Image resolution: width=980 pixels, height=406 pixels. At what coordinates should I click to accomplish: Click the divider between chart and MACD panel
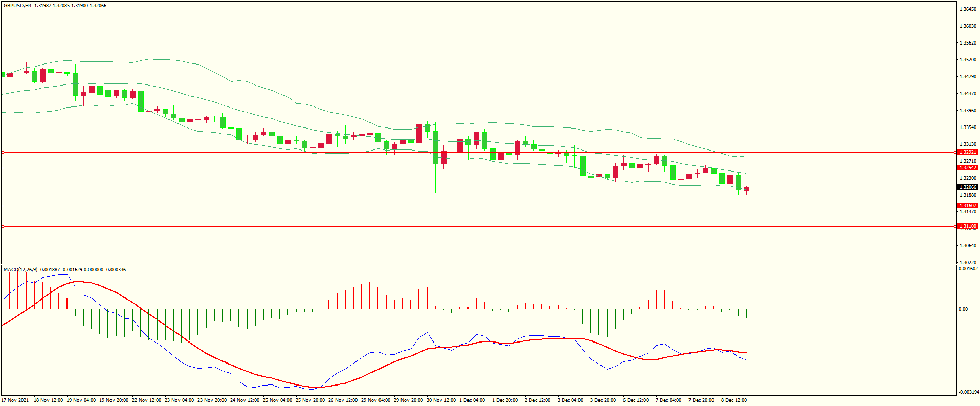[x=478, y=265]
